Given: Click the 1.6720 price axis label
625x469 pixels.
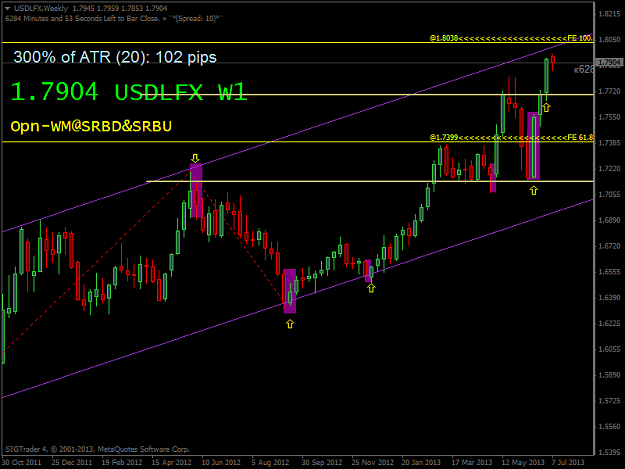Looking at the screenshot, I should [609, 246].
